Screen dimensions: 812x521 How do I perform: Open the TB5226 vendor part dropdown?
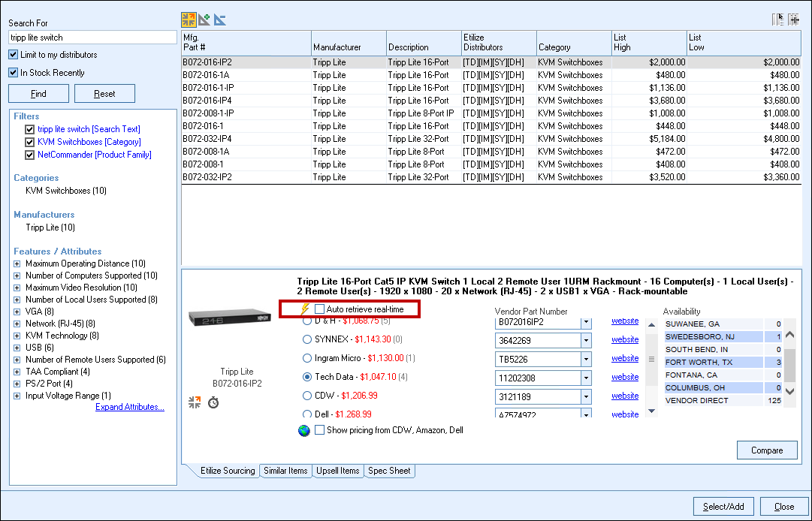click(x=586, y=359)
